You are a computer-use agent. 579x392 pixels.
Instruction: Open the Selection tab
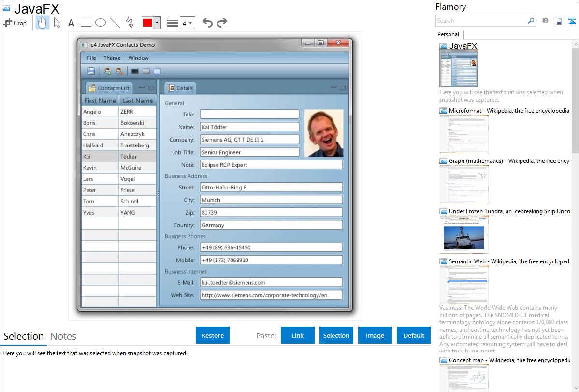(x=24, y=336)
